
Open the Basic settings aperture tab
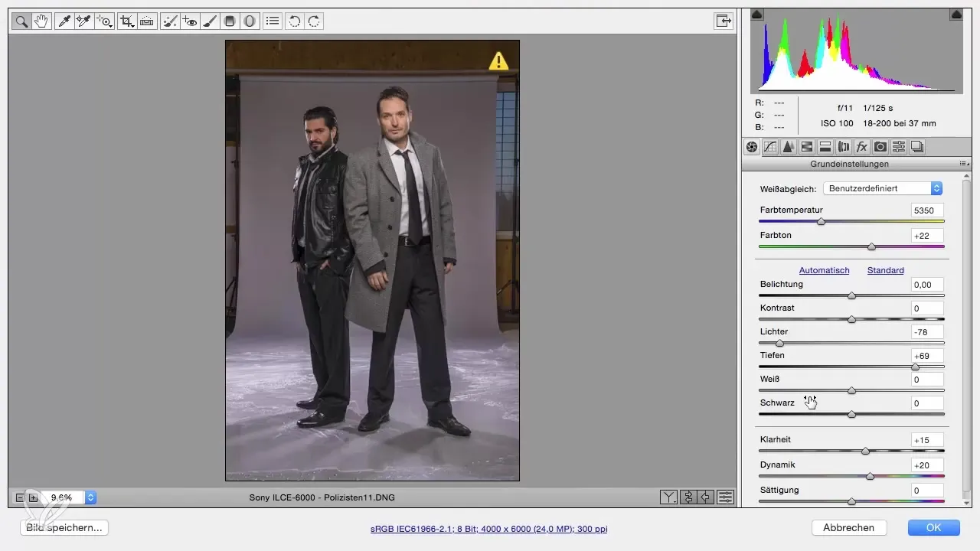(752, 147)
